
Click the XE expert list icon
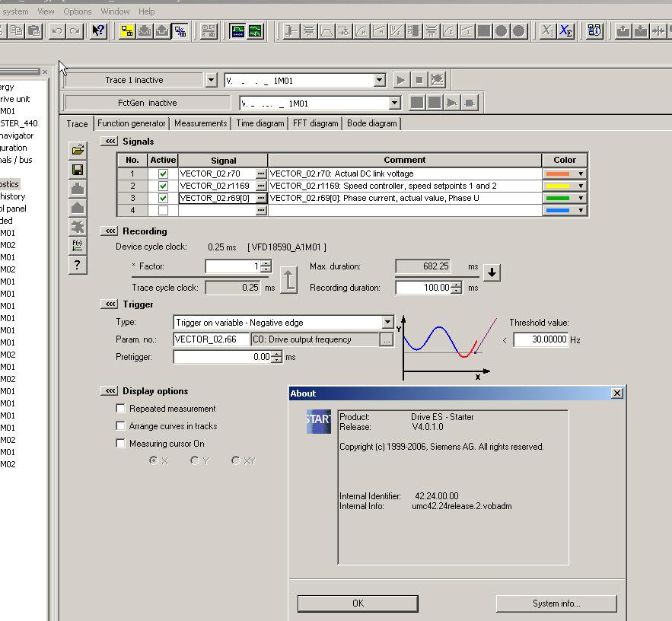coord(565,31)
